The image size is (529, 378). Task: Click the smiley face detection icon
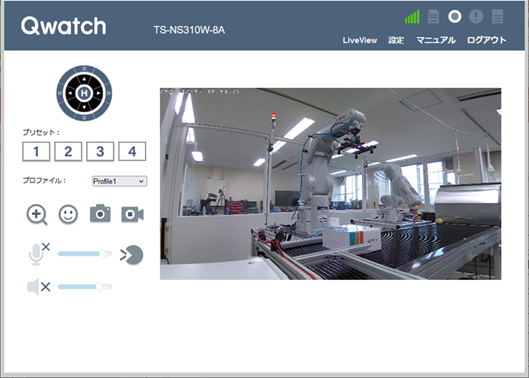click(68, 214)
